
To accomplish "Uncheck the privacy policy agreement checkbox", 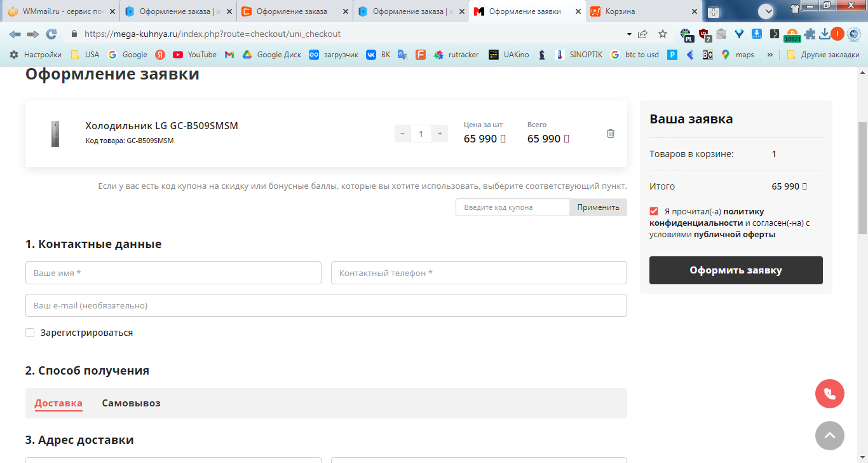I will click(654, 211).
